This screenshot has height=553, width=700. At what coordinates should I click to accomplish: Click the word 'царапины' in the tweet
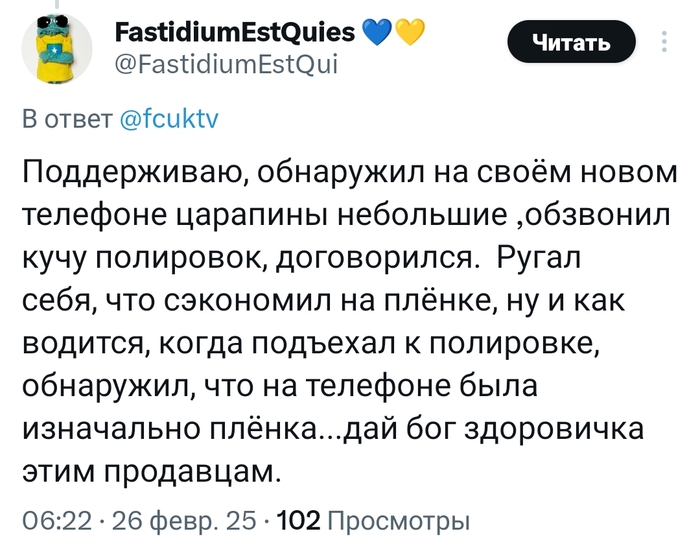[287, 217]
